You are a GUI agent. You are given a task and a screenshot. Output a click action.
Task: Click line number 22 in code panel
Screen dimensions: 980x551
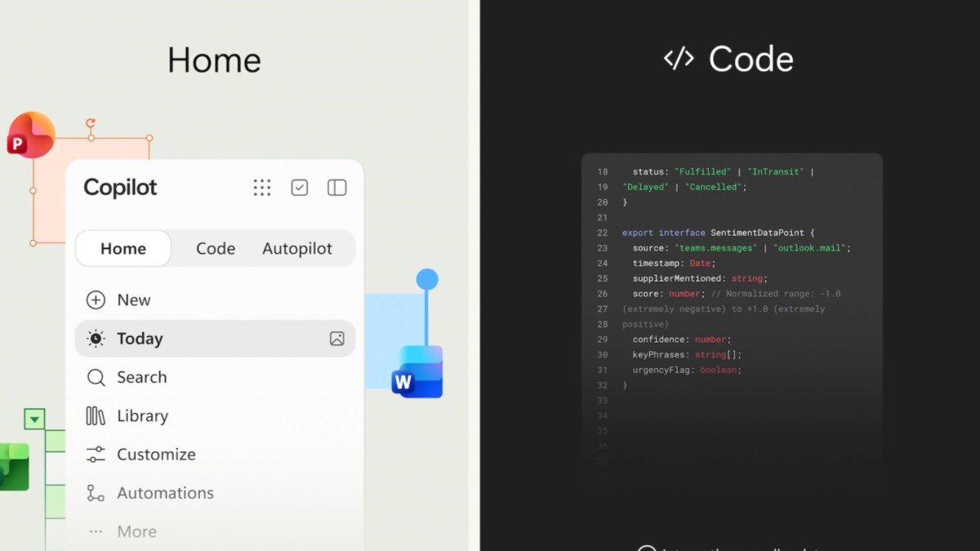603,233
